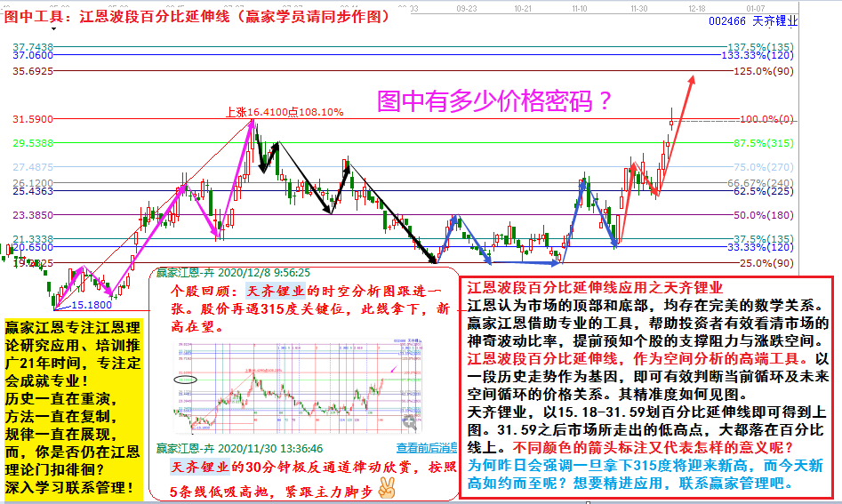Open the 查看前后消息 link
Screen dimensions: 842x504
pos(427,448)
